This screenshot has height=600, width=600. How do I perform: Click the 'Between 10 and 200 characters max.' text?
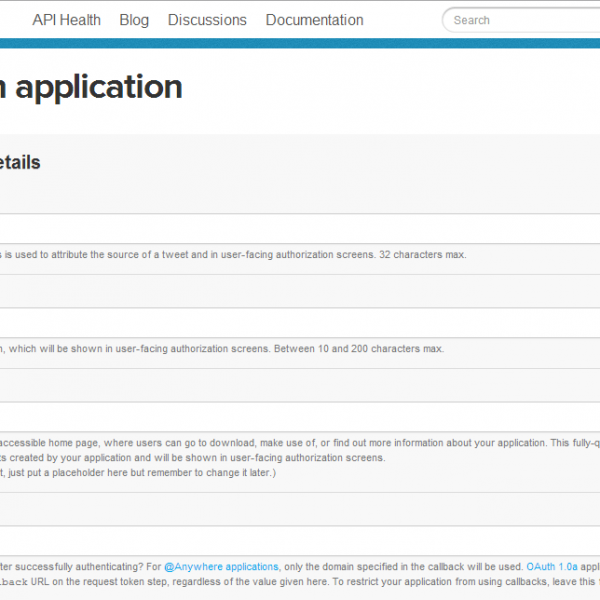(x=359, y=349)
